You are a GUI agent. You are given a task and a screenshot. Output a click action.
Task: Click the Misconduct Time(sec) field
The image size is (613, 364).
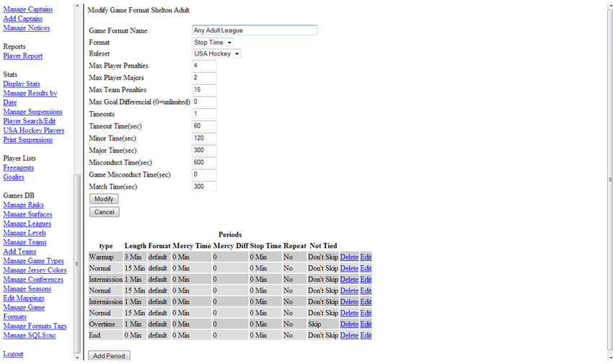(204, 162)
